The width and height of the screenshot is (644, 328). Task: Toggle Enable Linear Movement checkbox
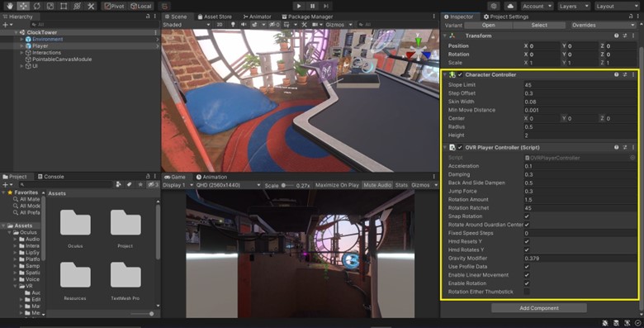coord(527,274)
